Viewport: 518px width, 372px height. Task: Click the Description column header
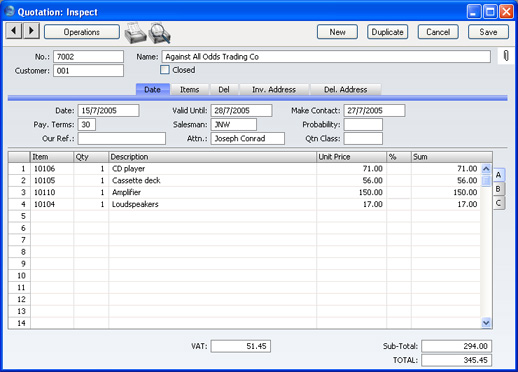click(212, 157)
